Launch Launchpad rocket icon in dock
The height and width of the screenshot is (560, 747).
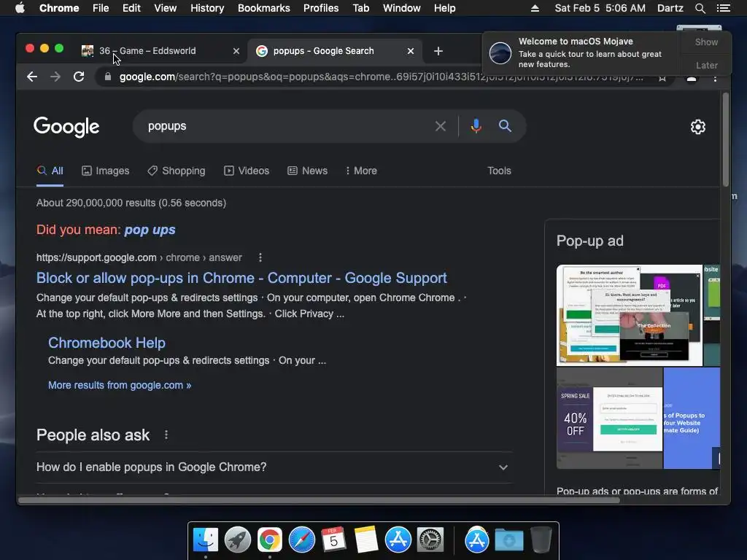point(238,540)
